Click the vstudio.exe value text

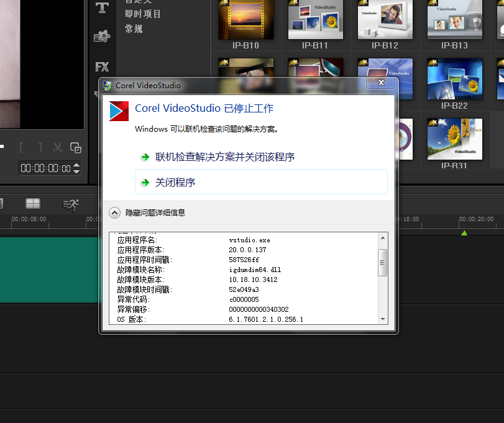249,240
